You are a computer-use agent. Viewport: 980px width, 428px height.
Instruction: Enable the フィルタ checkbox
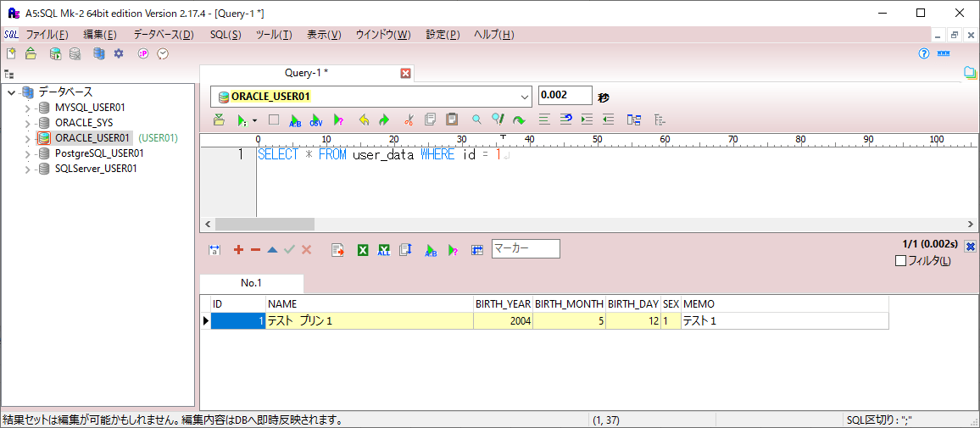(x=900, y=261)
